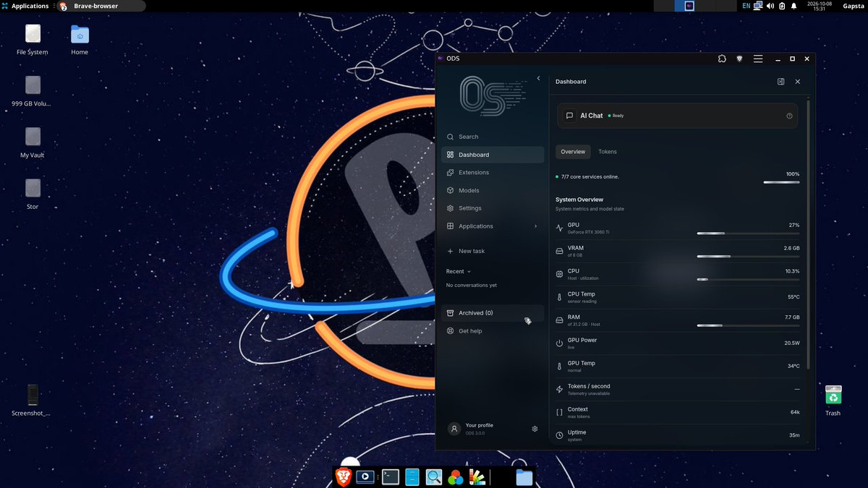Open the ODS window hamburger menu
Viewport: 868px width, 488px height.
[758, 59]
